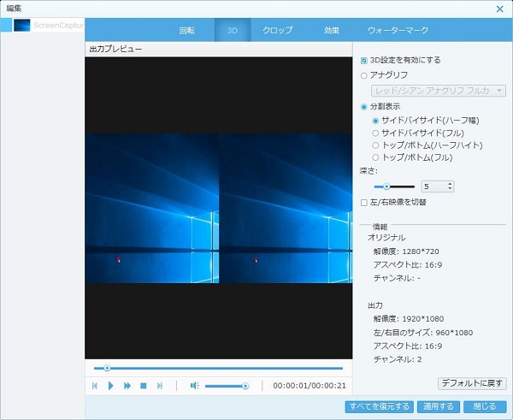The width and height of the screenshot is (513, 420).
Task: Close the 編集 dialog with X
Action: (x=500, y=9)
